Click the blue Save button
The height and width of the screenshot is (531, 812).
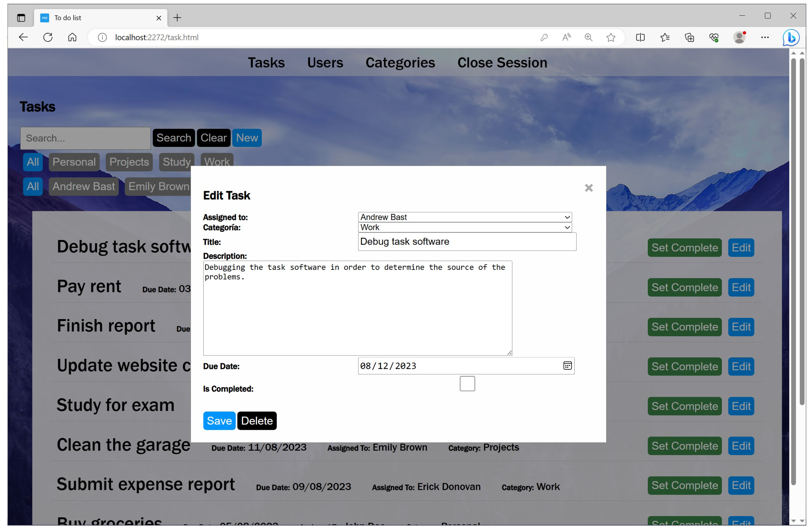[219, 421]
